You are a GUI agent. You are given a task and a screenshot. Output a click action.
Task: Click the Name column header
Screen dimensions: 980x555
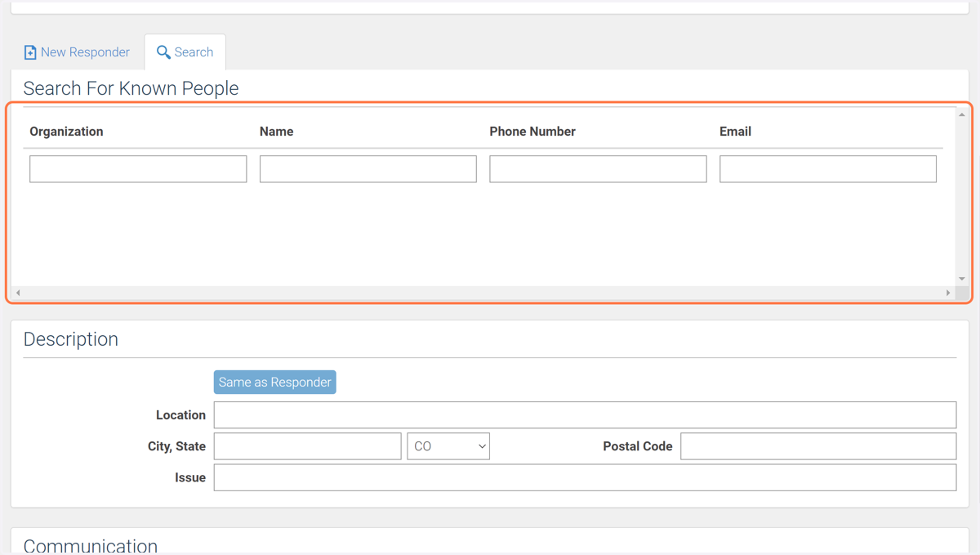[277, 132]
